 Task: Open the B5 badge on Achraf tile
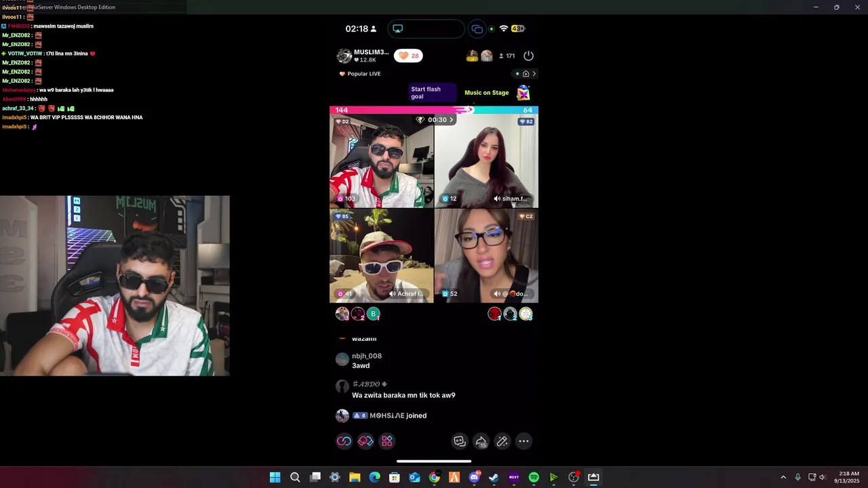click(342, 216)
